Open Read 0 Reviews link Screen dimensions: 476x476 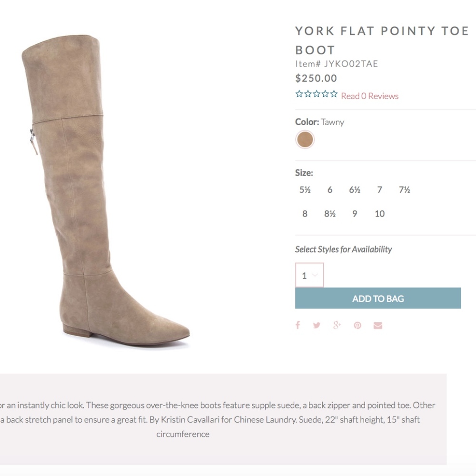(x=369, y=96)
